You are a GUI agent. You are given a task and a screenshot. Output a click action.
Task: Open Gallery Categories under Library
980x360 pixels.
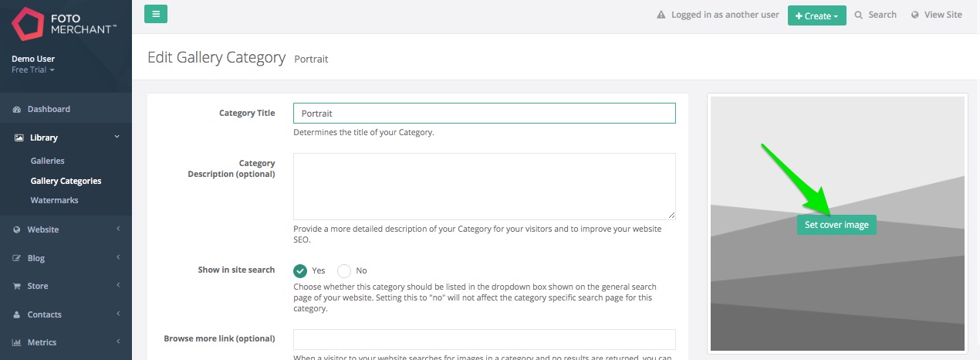point(66,182)
